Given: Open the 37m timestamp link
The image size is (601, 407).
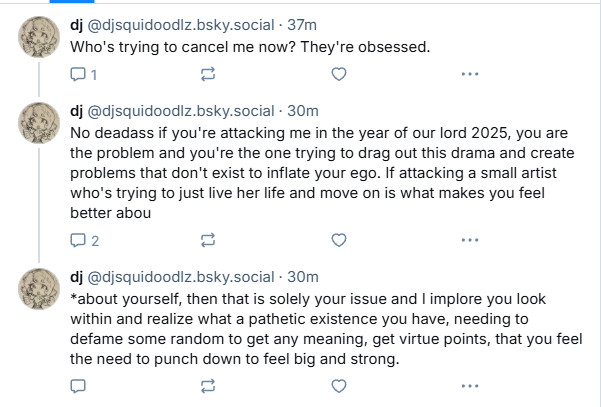Looking at the screenshot, I should click(302, 25).
